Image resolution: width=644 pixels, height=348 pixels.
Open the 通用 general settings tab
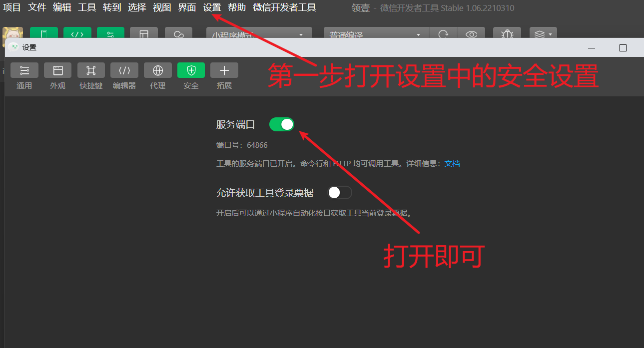point(24,70)
